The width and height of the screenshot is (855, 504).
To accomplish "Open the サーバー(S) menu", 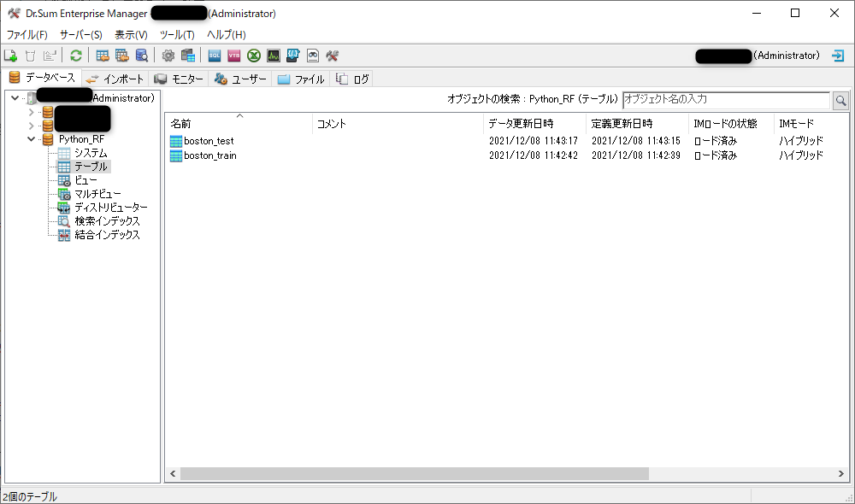I will click(80, 35).
